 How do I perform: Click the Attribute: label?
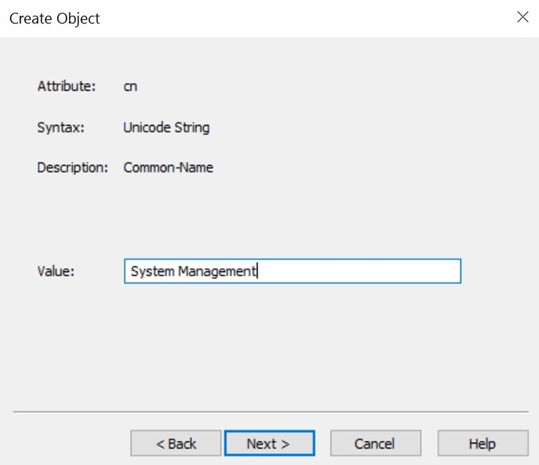click(x=66, y=86)
